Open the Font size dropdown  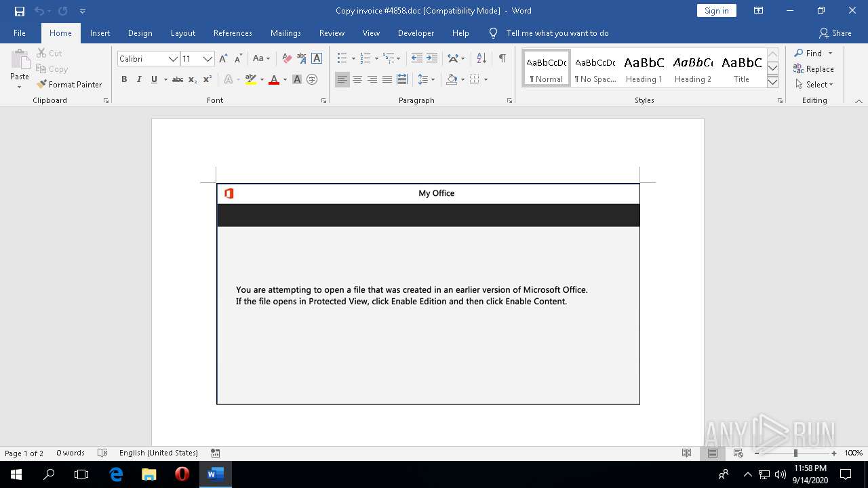208,59
